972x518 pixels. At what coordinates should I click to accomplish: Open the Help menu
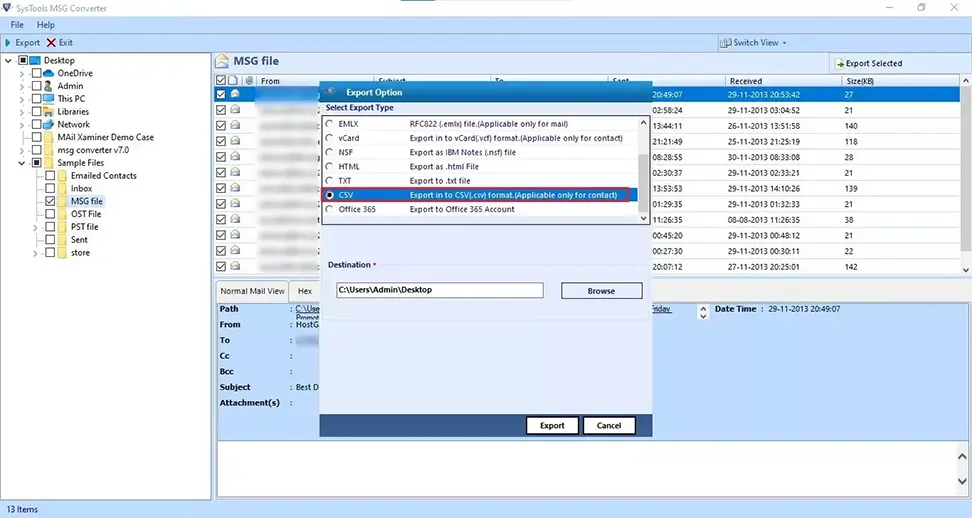(45, 25)
